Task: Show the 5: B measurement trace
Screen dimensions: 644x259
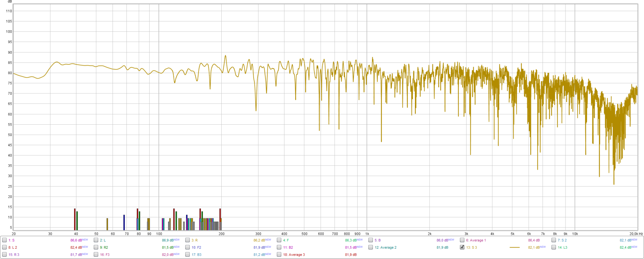Action: click(371, 240)
